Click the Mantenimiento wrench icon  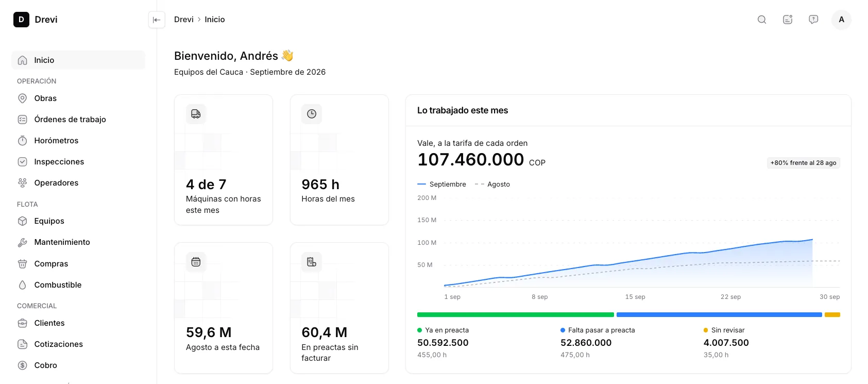[x=23, y=242]
